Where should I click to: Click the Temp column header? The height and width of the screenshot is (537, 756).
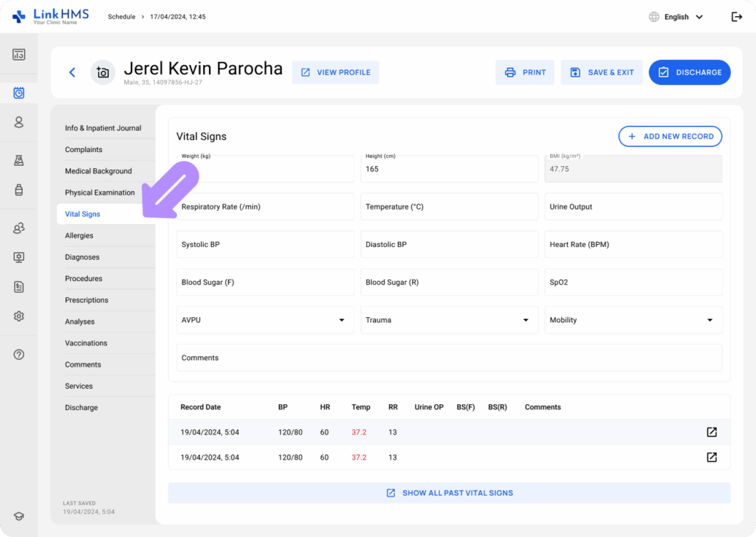pyautogui.click(x=360, y=407)
